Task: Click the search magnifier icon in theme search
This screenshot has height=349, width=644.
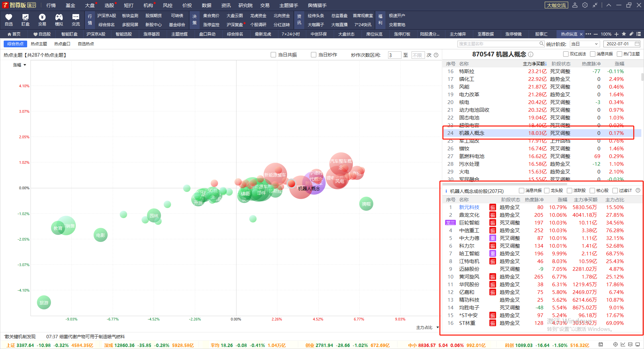Action: tap(541, 44)
